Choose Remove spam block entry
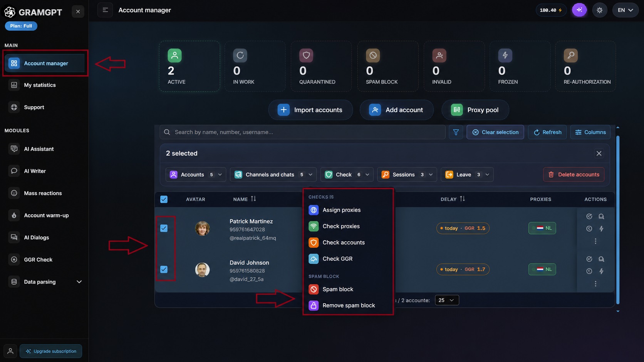The height and width of the screenshot is (362, 644). pos(348,305)
